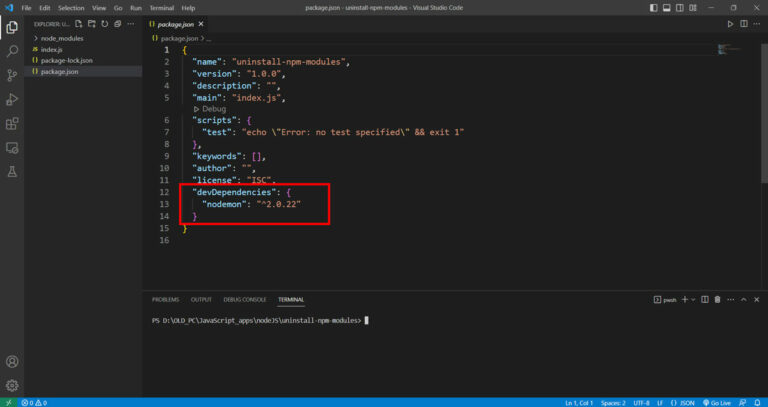Open the Source Control view
768x407 pixels.
[x=12, y=75]
